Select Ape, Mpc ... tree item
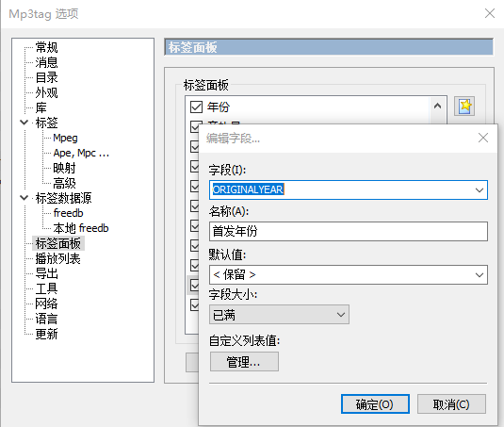504x427 pixels. pos(81,153)
